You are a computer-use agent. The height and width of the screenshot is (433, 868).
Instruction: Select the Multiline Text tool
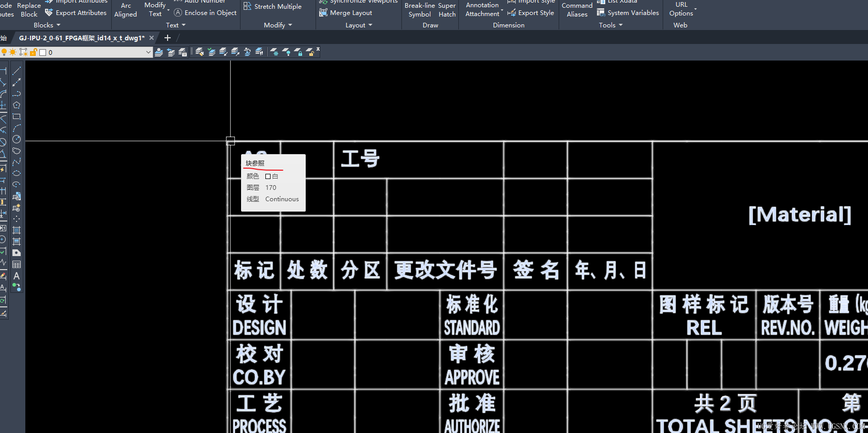tap(17, 276)
